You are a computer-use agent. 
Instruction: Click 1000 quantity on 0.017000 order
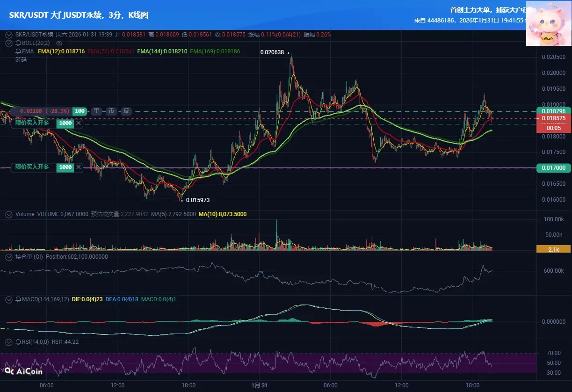coord(65,167)
